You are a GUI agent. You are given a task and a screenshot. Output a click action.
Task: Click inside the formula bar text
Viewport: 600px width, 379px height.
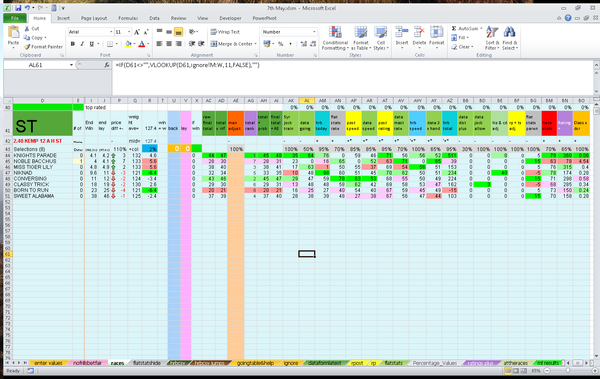(x=187, y=65)
